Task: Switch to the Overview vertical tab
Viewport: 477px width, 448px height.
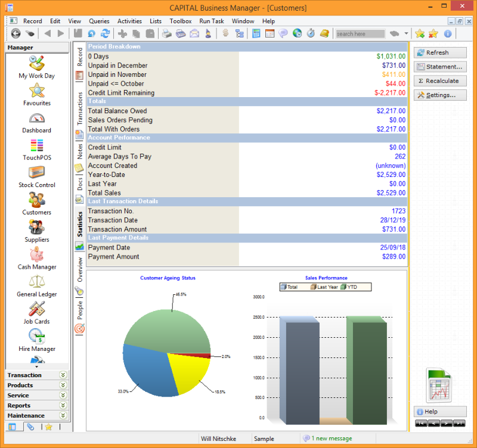Action: tap(80, 276)
